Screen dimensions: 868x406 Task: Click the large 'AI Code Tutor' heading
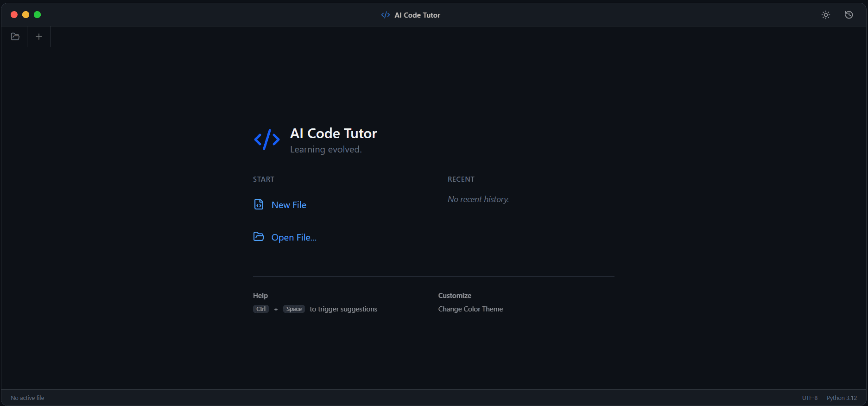(334, 133)
